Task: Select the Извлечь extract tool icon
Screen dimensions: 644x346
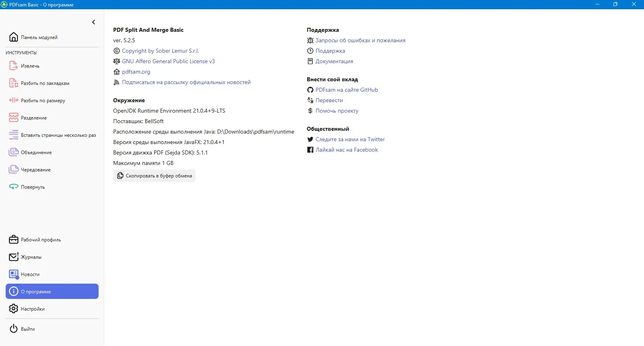Action: pyautogui.click(x=14, y=66)
